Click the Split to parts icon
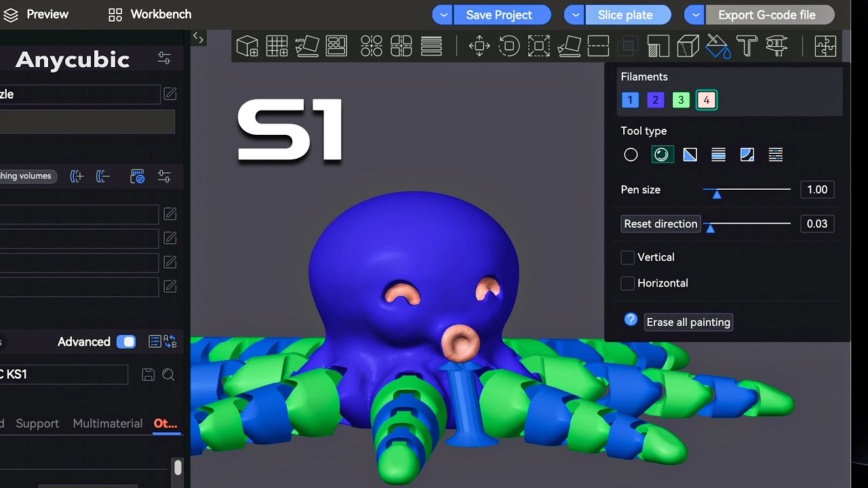Viewport: 868px width, 488px height. click(401, 46)
